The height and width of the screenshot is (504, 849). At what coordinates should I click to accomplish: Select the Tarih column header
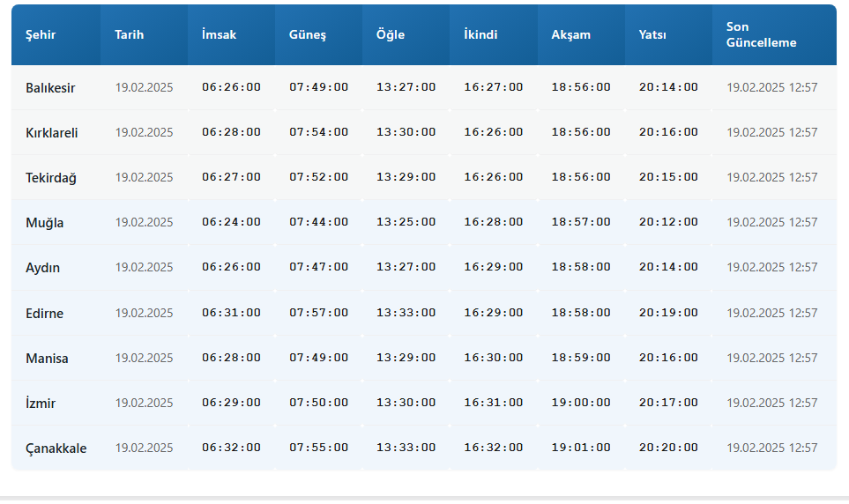click(x=129, y=34)
